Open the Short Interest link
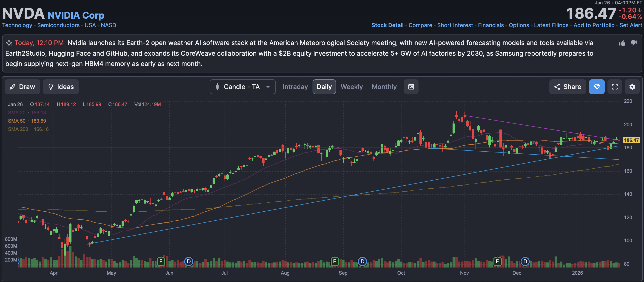The height and width of the screenshot is (282, 644). [x=455, y=25]
